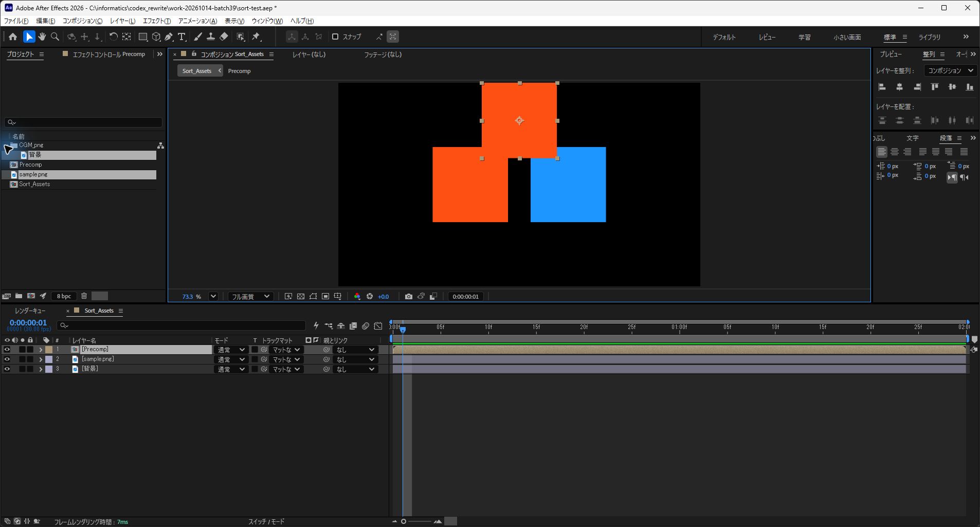Screen dimensions: 980x527
Task: Select the Puppet Pin tool
Action: point(256,37)
